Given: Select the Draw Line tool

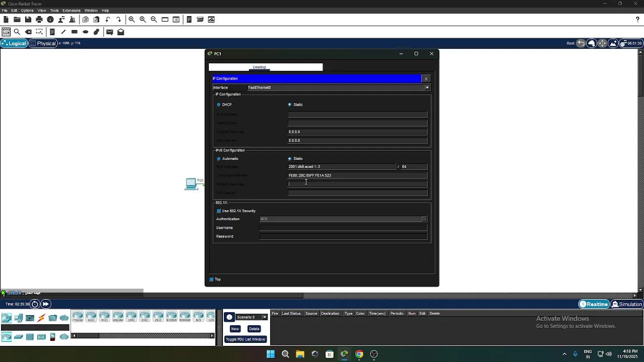Looking at the screenshot, I should [x=63, y=32].
